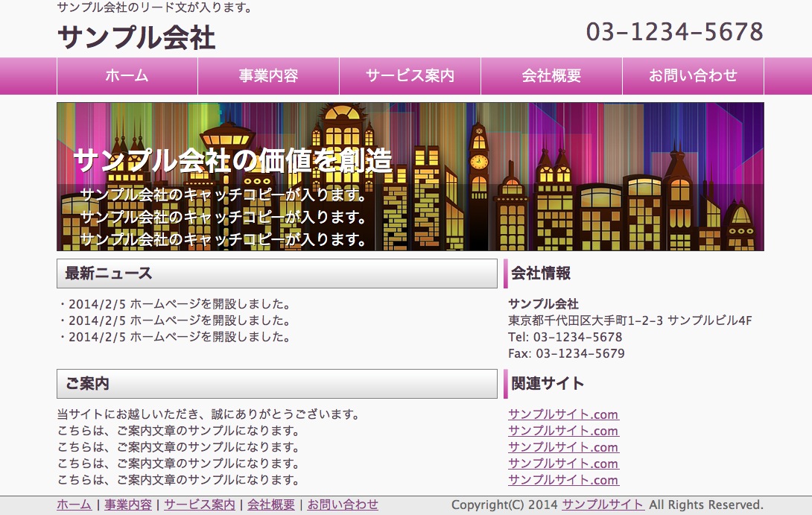Click the サンプルサイト link in the copyright line

pyautogui.click(x=603, y=505)
